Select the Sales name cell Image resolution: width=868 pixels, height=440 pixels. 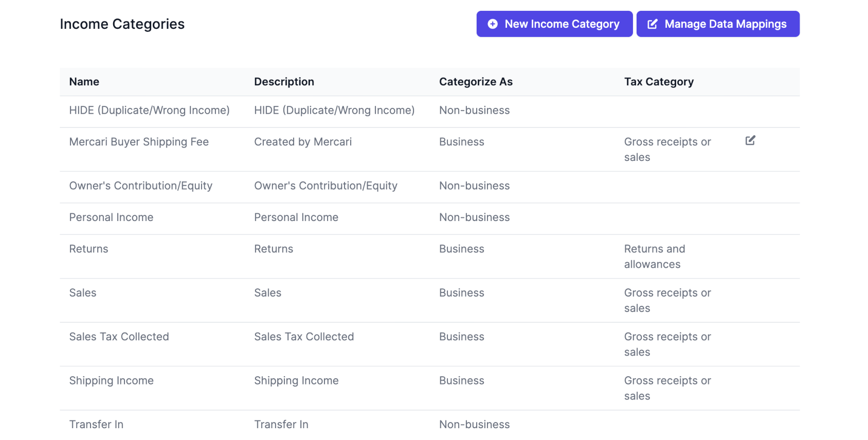[x=83, y=293]
